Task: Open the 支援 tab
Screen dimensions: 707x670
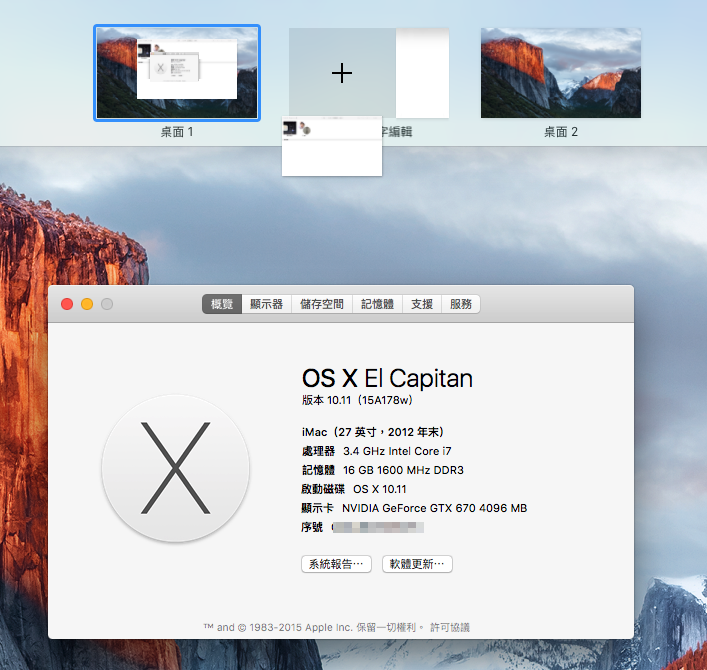Action: 422,304
